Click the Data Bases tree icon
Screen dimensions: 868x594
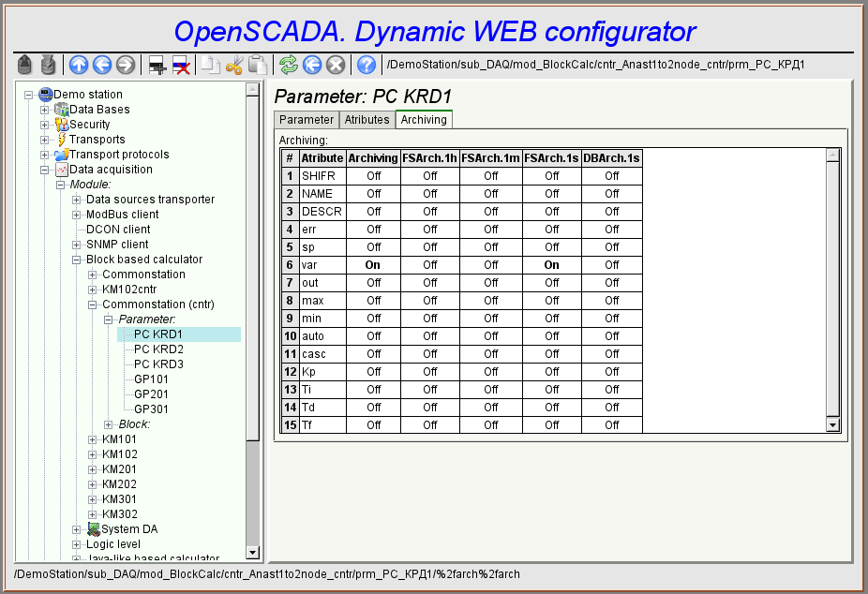pos(62,110)
